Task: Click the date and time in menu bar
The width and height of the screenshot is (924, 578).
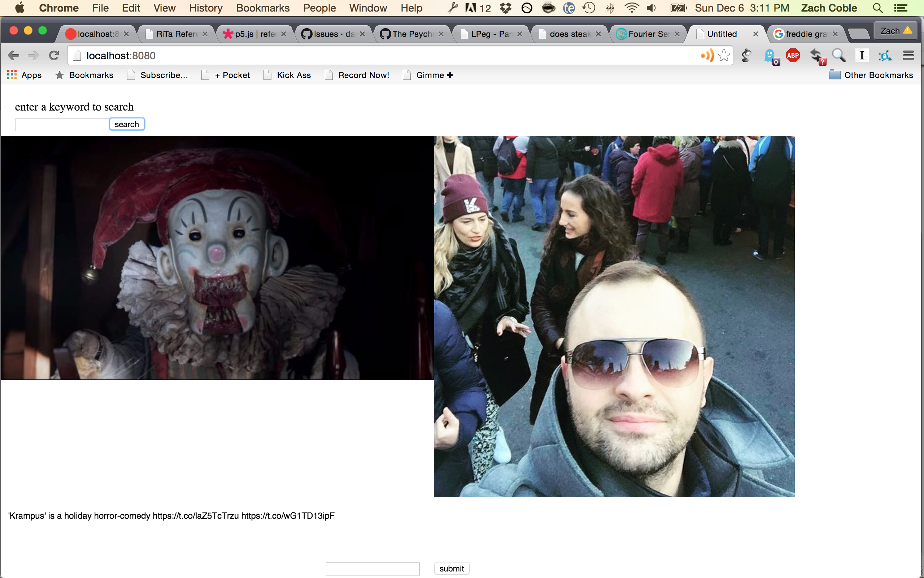Action: click(x=741, y=8)
